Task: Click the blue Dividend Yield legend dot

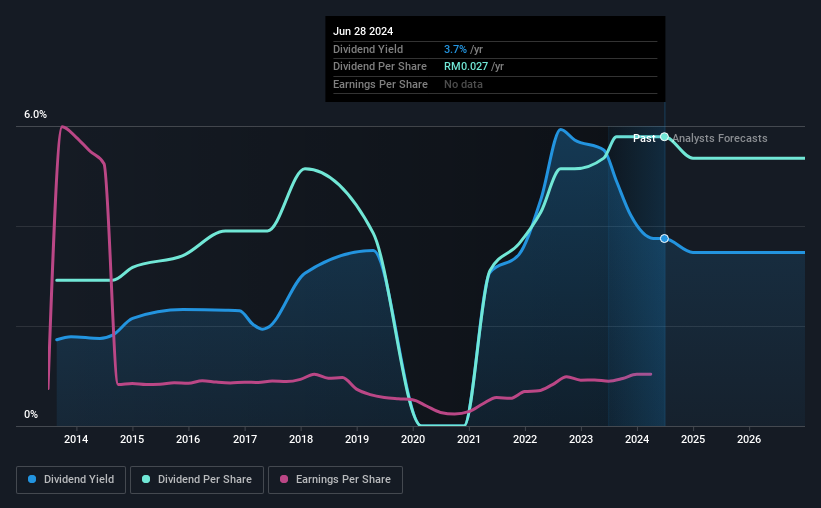Action: tap(32, 479)
